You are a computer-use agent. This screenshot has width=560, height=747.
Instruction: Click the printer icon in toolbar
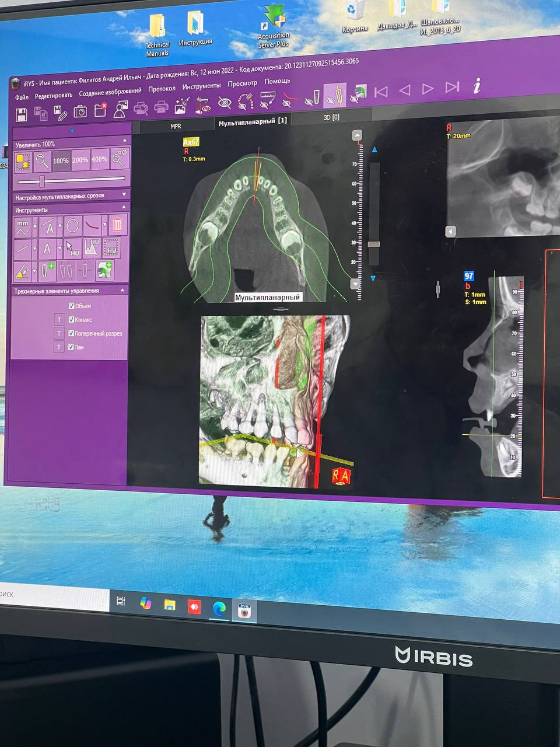point(162,107)
